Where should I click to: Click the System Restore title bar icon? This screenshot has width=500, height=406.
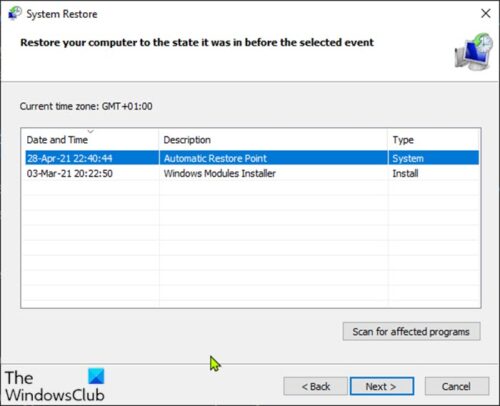14,14
